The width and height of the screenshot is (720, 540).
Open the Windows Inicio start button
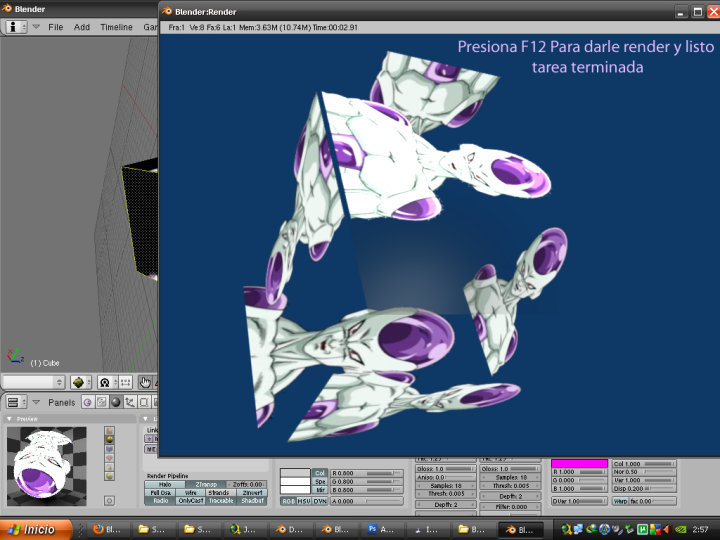(x=36, y=529)
